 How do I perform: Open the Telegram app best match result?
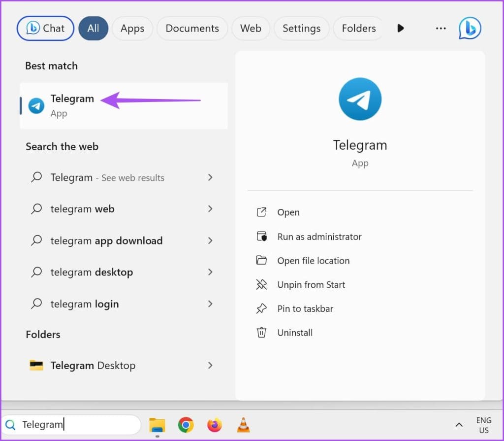[124, 106]
